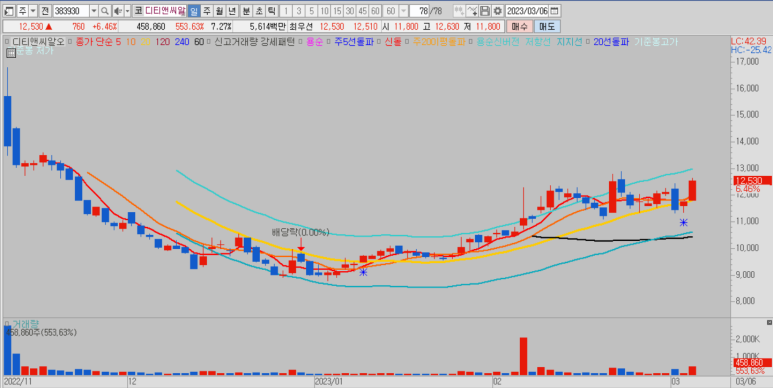
Task: Select the 10 interval button
Action: [x=325, y=11]
